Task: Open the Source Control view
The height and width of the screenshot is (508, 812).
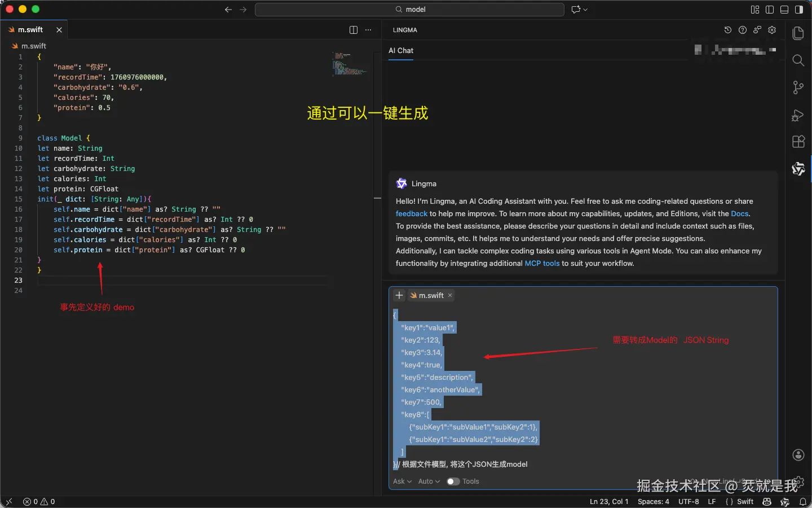Action: (798, 87)
